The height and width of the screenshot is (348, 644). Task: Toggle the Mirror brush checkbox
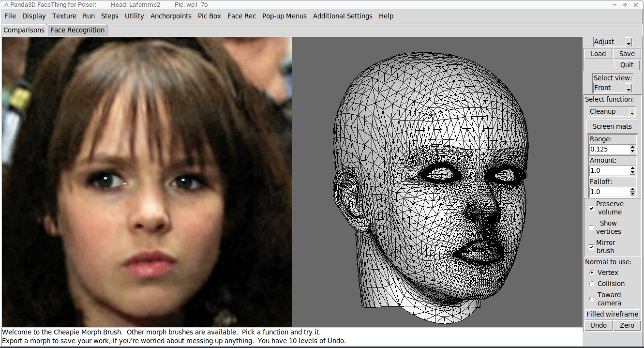[591, 247]
